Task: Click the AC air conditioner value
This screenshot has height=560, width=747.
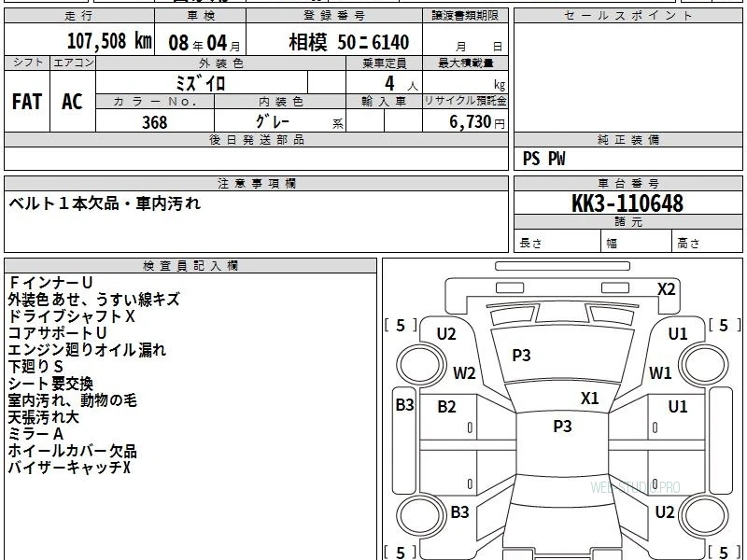Action: coord(73,102)
